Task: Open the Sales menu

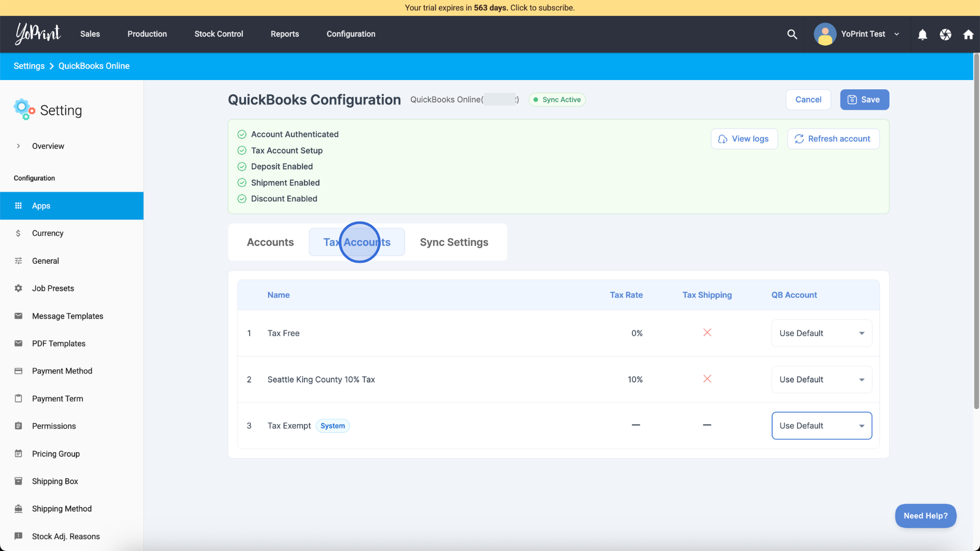Action: click(90, 34)
